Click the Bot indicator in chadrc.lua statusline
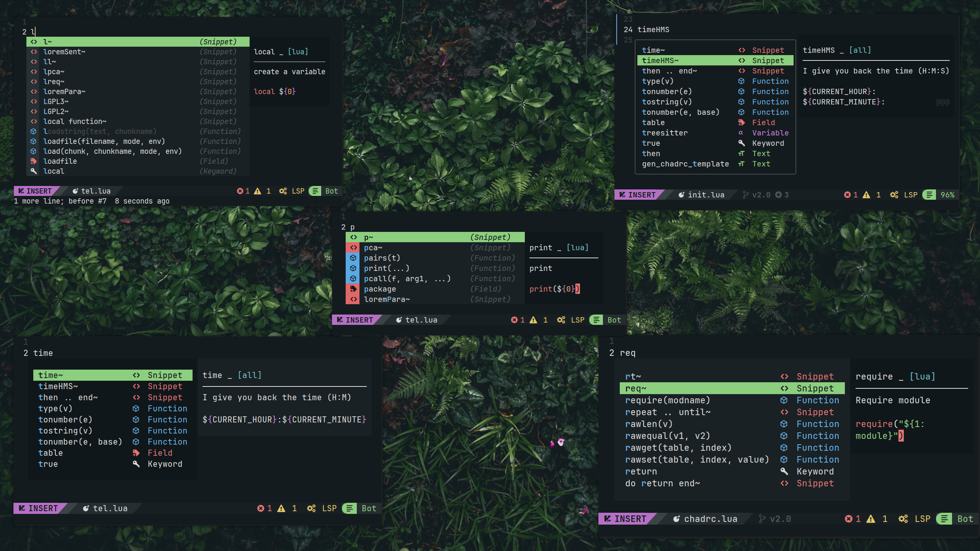 (965, 519)
